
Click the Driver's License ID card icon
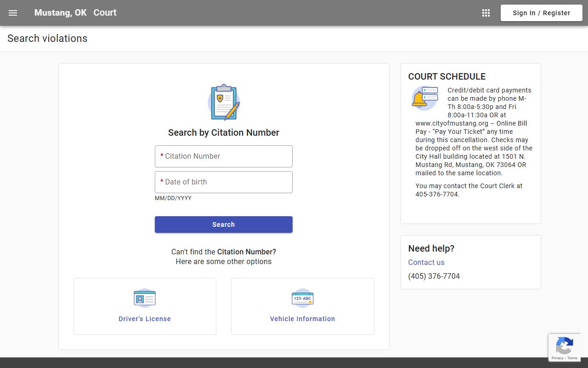(x=145, y=298)
